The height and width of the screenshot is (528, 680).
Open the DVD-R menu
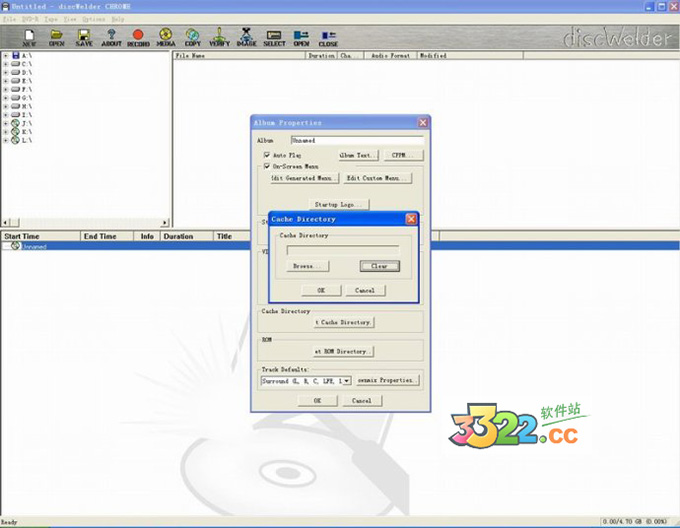pyautogui.click(x=30, y=19)
